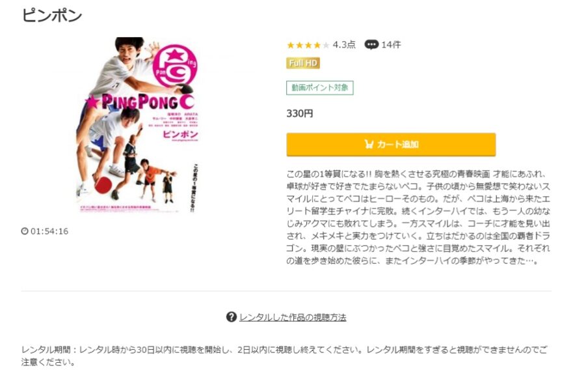Click the Full HD badge

(x=303, y=63)
